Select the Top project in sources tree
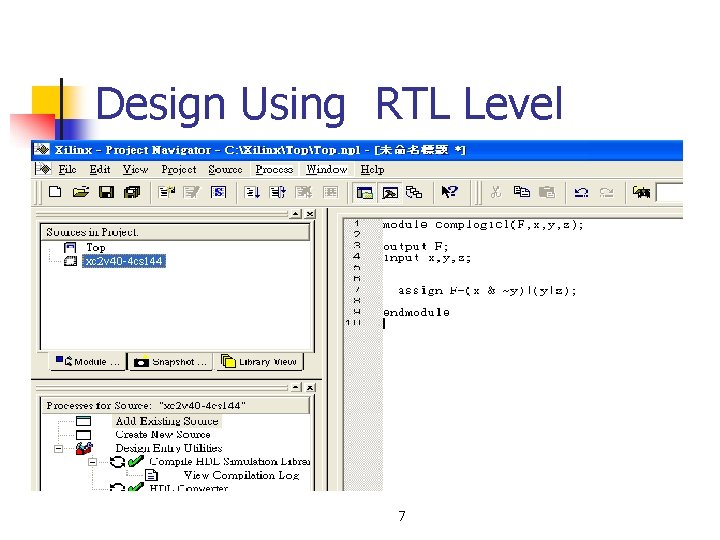The height and width of the screenshot is (540, 720). [96, 248]
